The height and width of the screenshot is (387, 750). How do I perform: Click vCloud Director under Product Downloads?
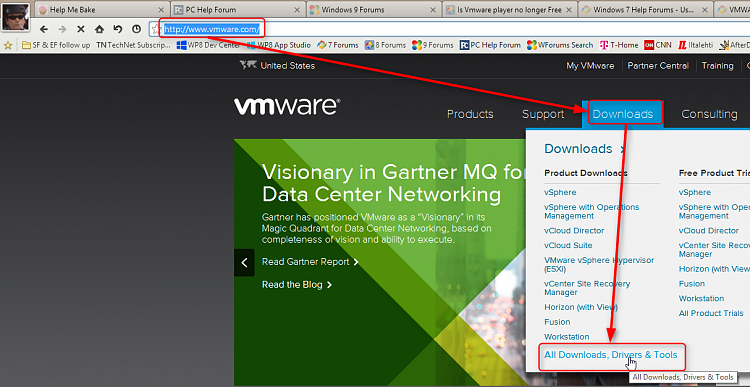click(574, 231)
